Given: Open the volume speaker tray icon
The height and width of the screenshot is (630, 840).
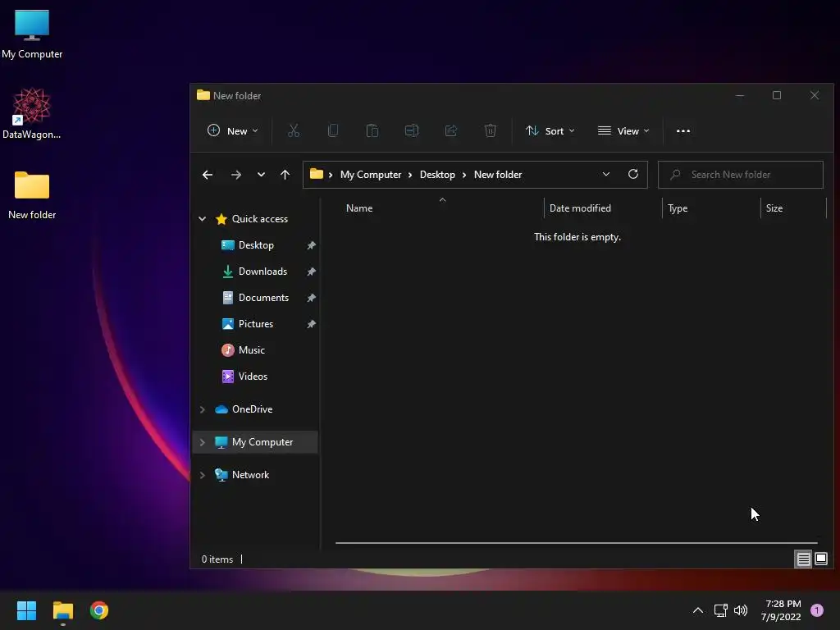Looking at the screenshot, I should point(741,610).
